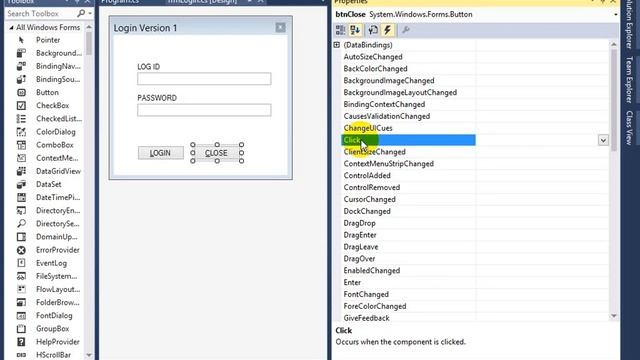Open the btnClose object selector dropdown
The image size is (640, 360).
(x=615, y=15)
